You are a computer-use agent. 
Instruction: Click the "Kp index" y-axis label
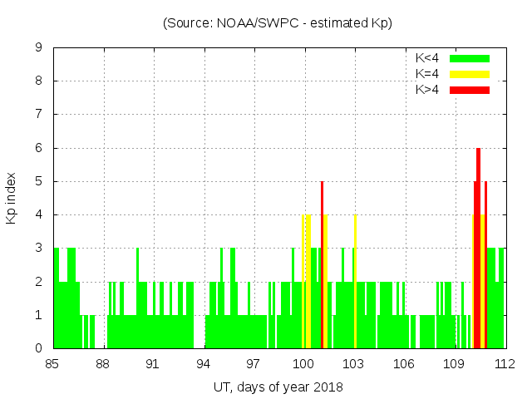point(12,198)
